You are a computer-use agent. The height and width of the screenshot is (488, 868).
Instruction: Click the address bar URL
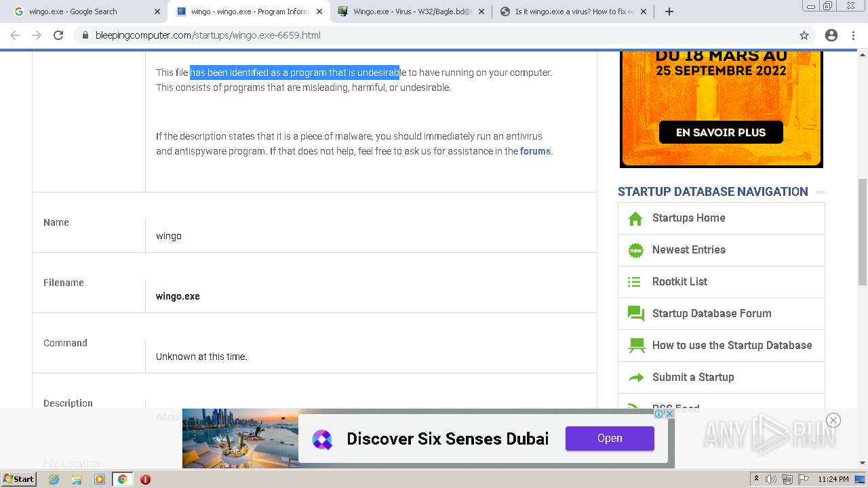(208, 35)
